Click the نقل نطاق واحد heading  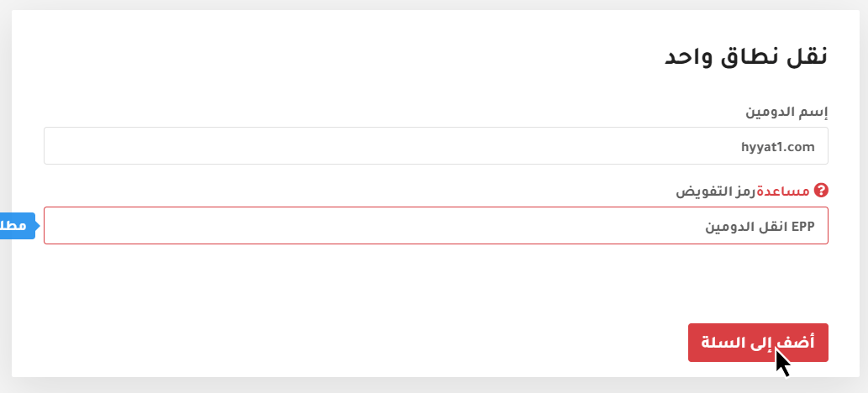[745, 58]
